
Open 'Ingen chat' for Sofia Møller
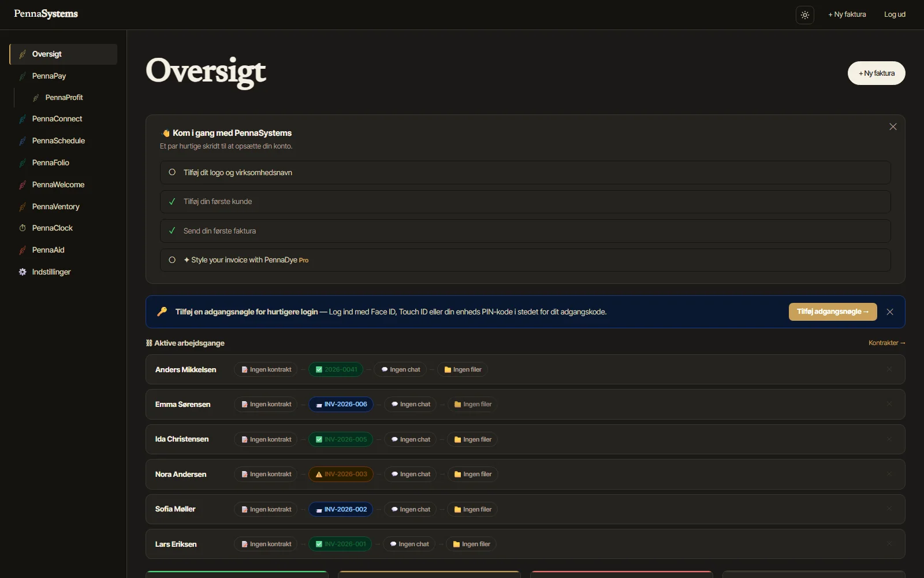click(x=411, y=510)
